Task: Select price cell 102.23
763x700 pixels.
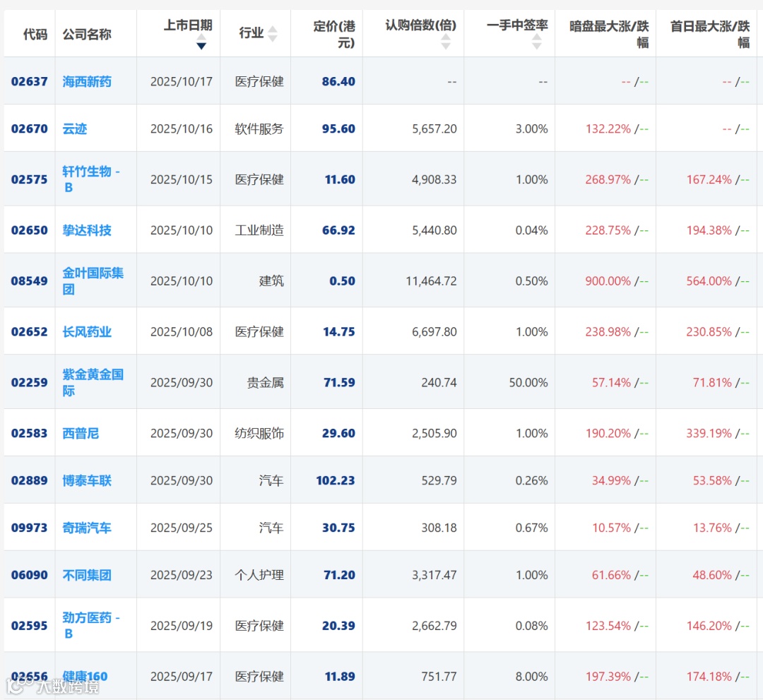Action: (x=336, y=480)
